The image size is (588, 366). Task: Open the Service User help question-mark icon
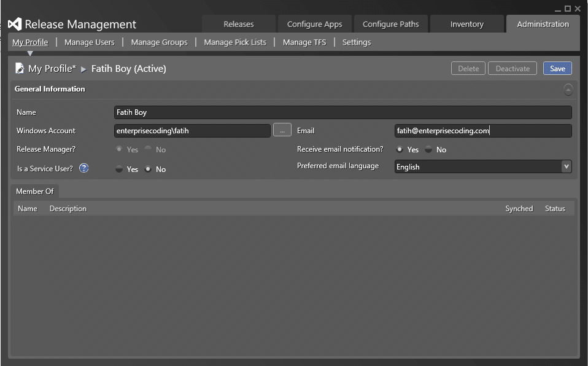(83, 168)
